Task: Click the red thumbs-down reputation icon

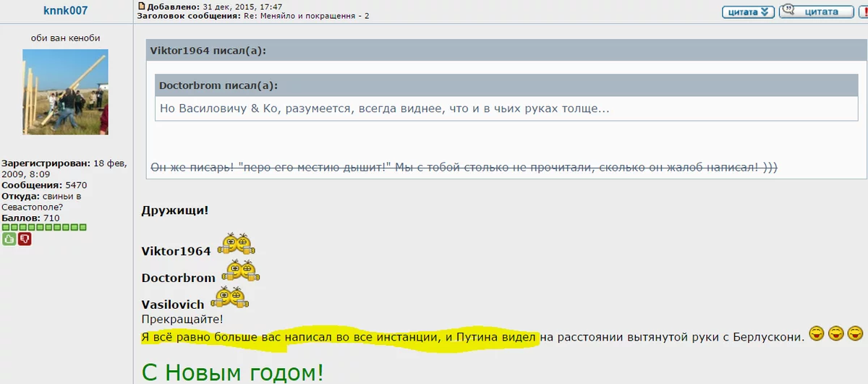Action: point(25,239)
